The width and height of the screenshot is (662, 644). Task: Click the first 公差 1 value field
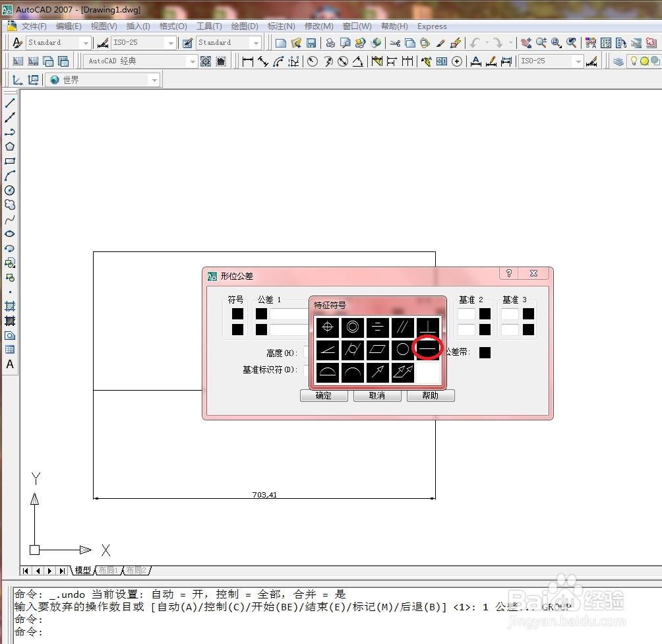pyautogui.click(x=289, y=313)
